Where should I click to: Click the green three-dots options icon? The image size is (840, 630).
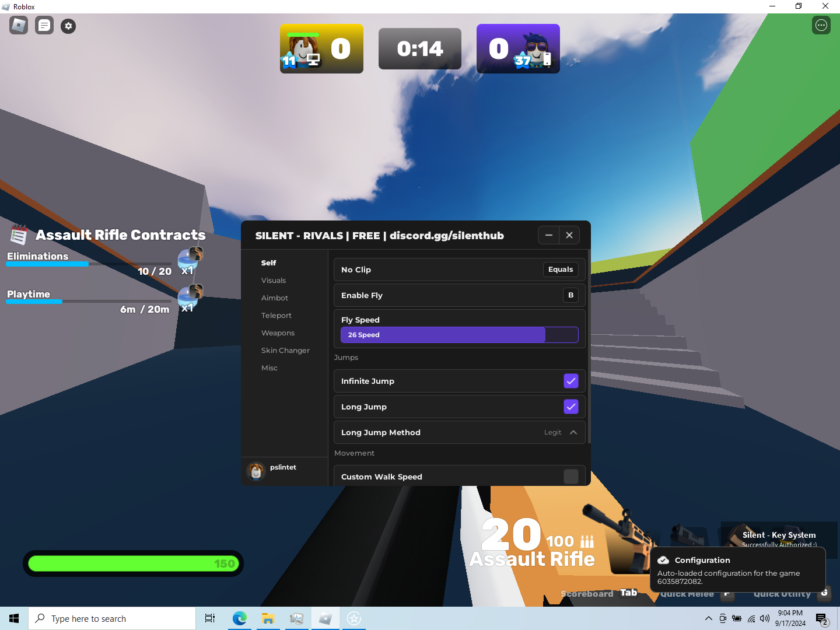(x=821, y=25)
